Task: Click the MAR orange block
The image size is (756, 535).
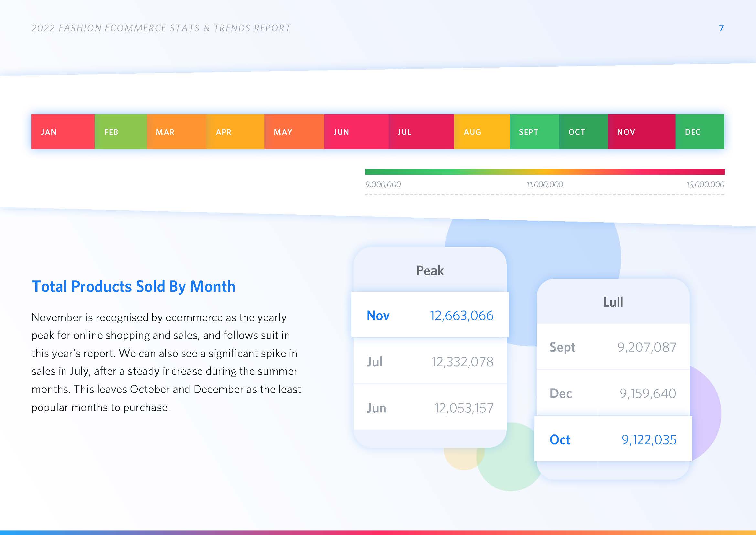Action: [x=176, y=132]
